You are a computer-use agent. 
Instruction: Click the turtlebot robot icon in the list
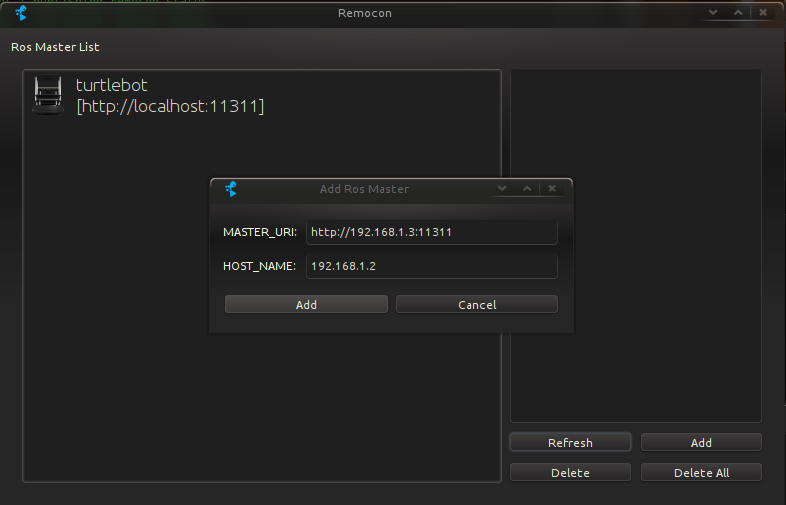(48, 95)
